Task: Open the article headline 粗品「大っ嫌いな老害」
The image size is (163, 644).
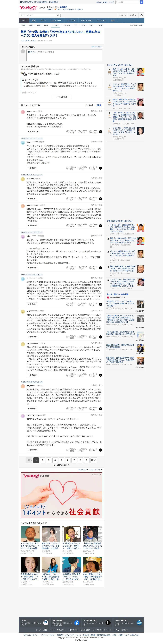Action: [x=61, y=34]
